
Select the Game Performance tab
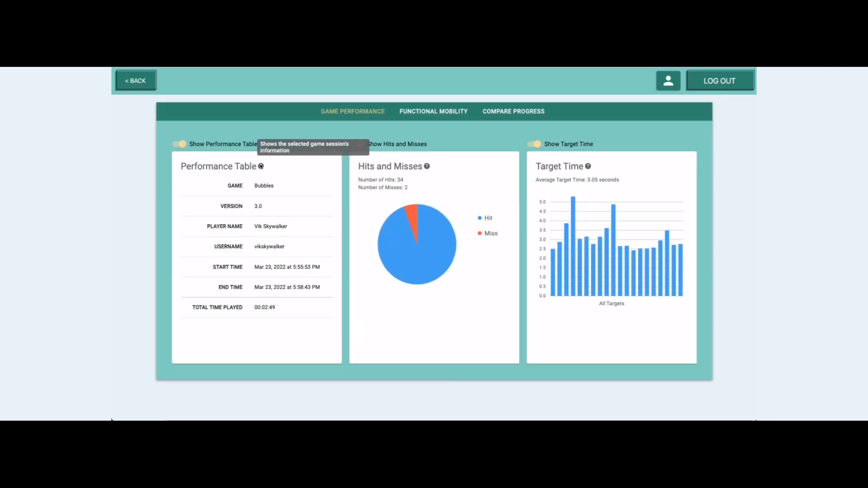click(352, 111)
